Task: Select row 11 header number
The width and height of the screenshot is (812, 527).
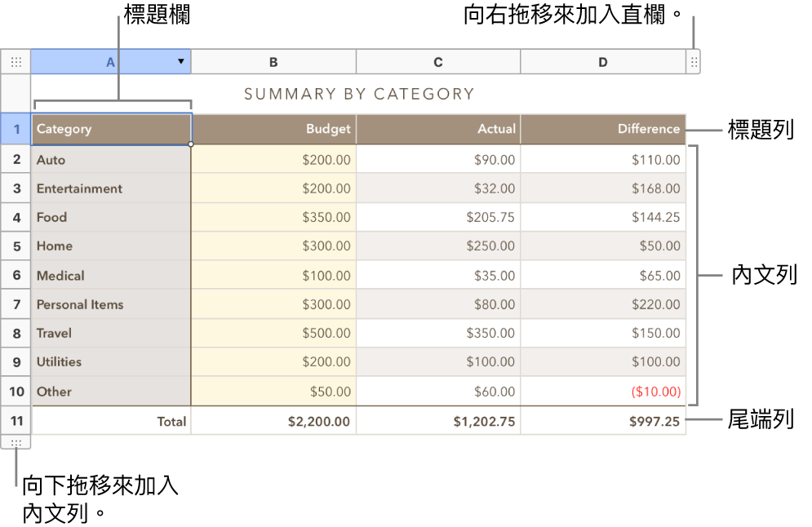Action: 16,421
